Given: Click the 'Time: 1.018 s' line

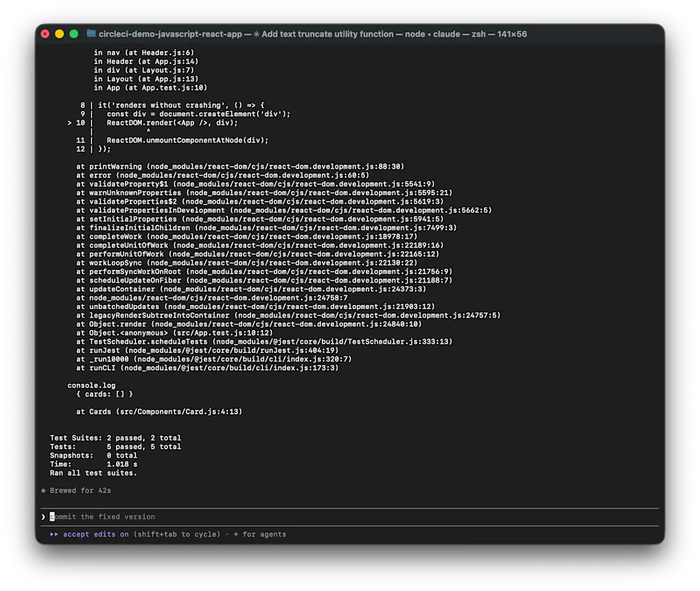Looking at the screenshot, I should (94, 464).
